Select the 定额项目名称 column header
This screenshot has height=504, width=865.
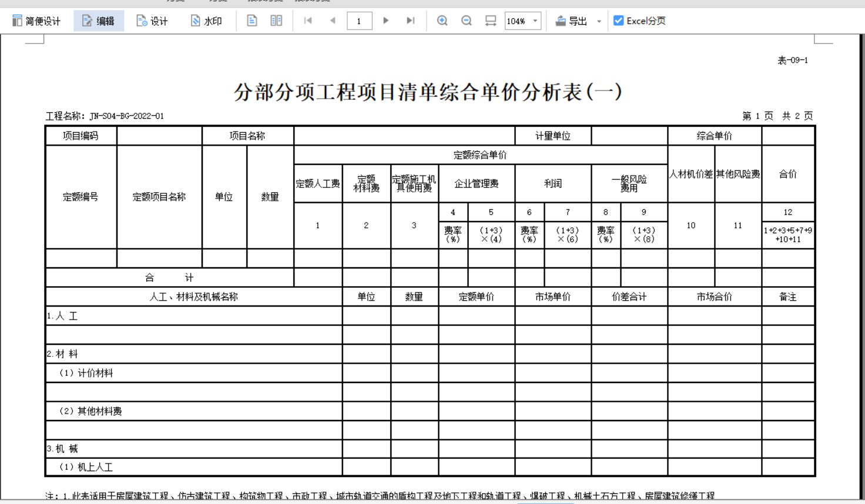point(159,197)
